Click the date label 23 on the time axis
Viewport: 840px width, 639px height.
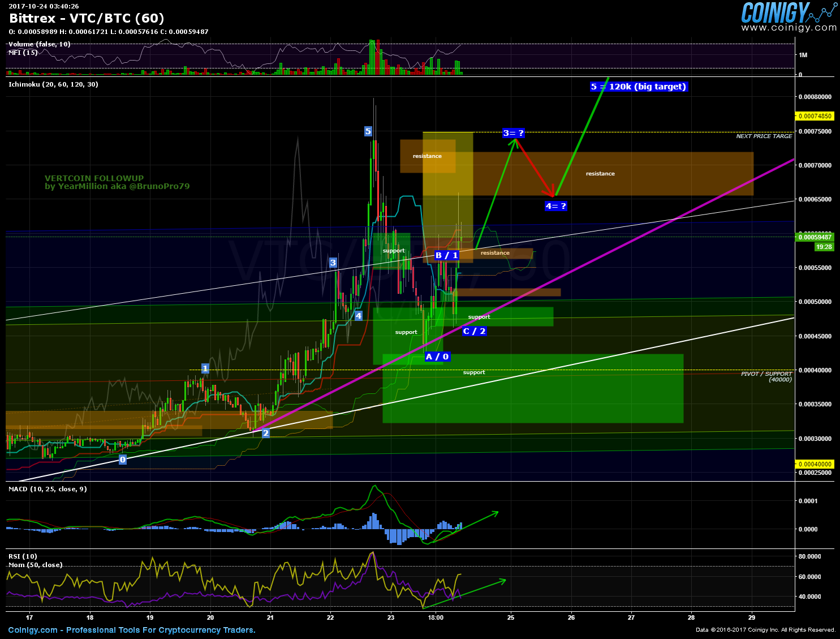tap(390, 617)
